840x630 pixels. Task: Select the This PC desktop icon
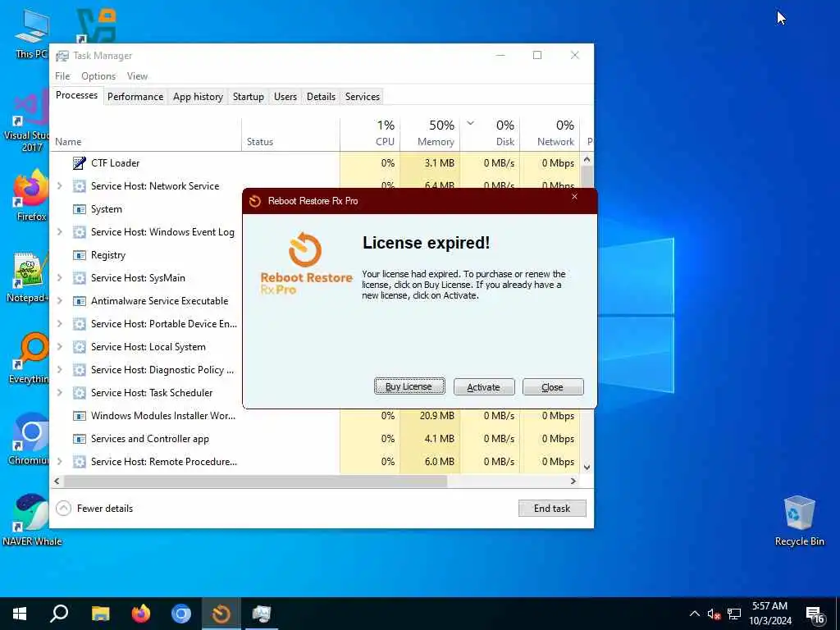point(32,34)
